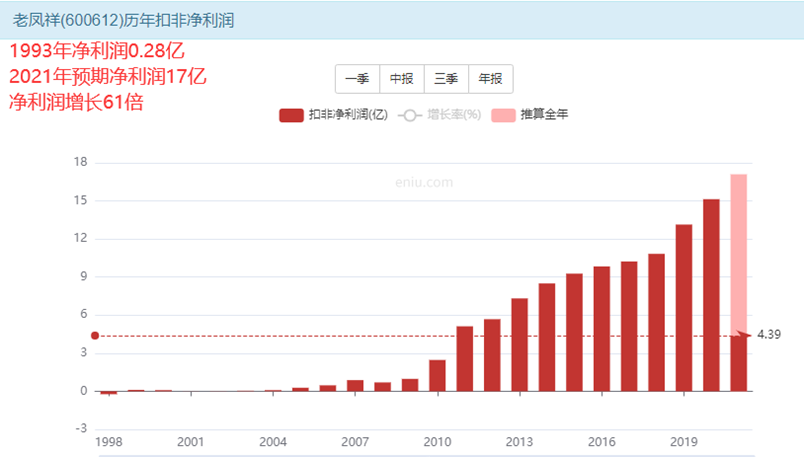
Task: Click the 1998 x-axis label
Action: coord(109,442)
